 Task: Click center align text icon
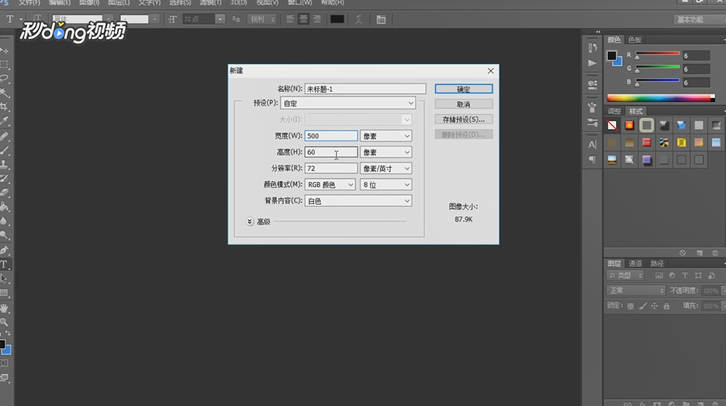point(303,19)
